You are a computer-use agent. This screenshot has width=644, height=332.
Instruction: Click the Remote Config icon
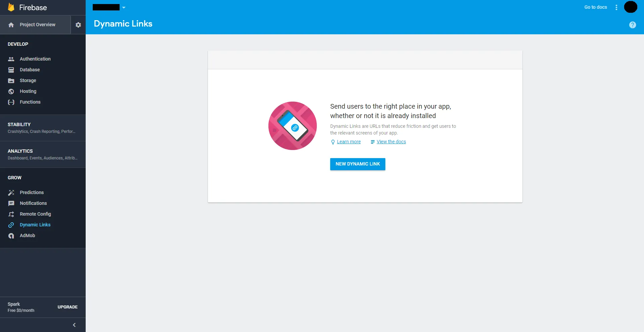(x=11, y=214)
